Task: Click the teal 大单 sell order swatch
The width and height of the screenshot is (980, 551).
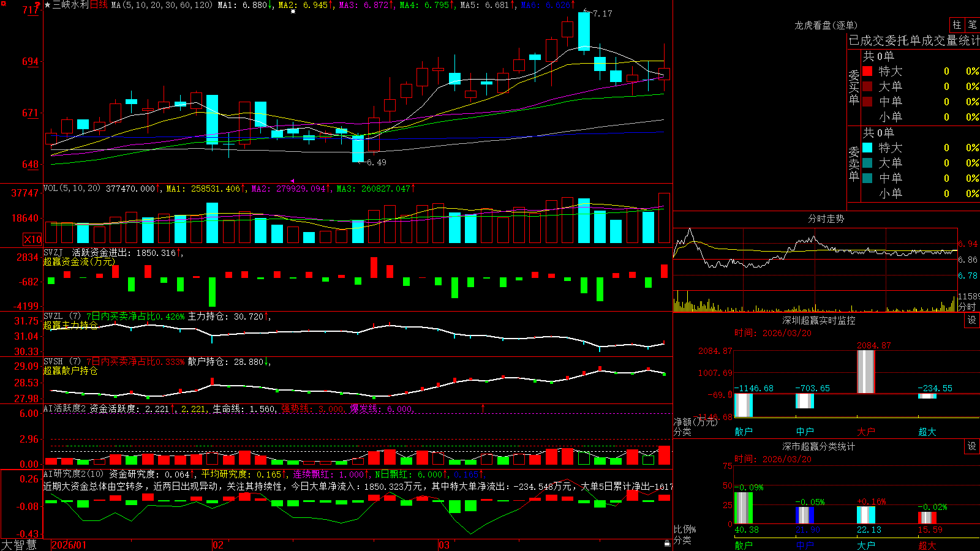Action: point(867,163)
